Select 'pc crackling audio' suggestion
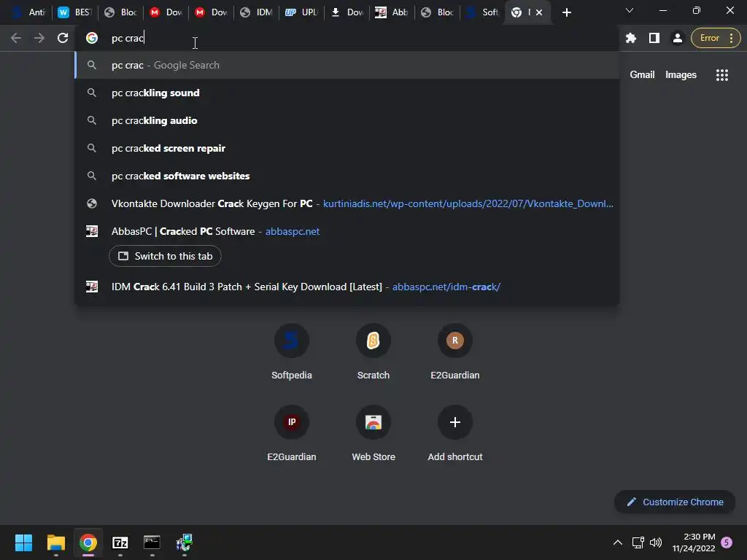747x560 pixels. pyautogui.click(x=347, y=120)
